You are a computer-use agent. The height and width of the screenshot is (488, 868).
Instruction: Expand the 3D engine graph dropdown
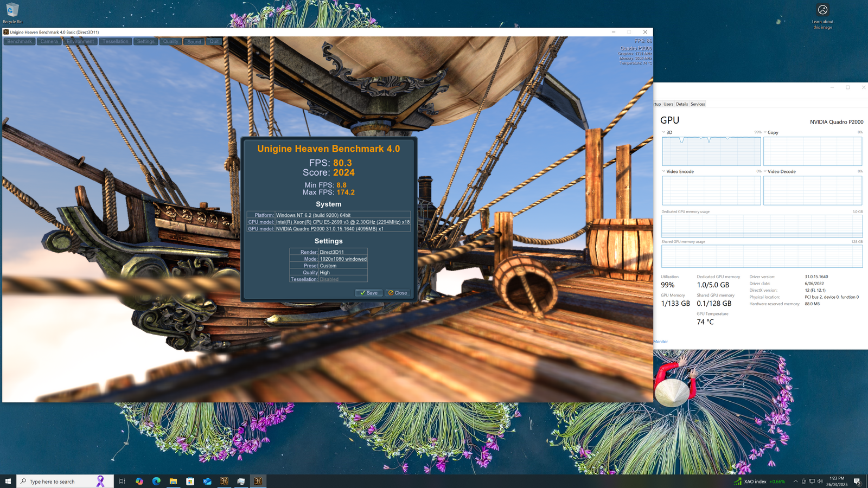(663, 132)
